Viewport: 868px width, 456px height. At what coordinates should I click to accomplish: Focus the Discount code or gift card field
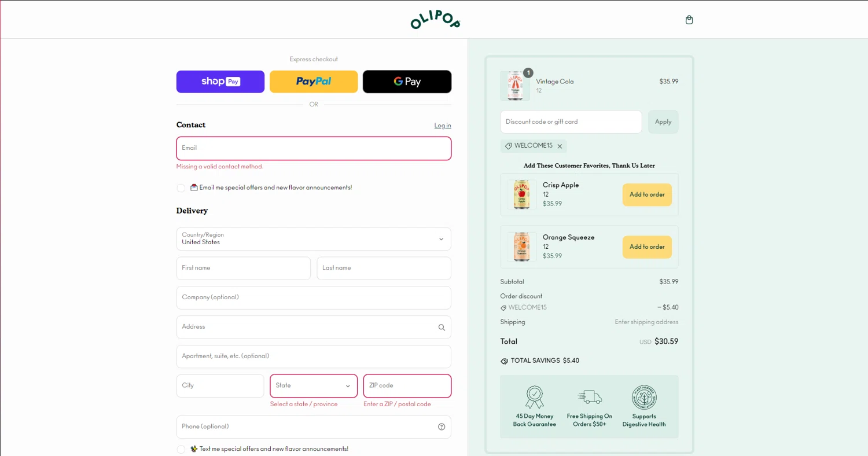tap(571, 122)
